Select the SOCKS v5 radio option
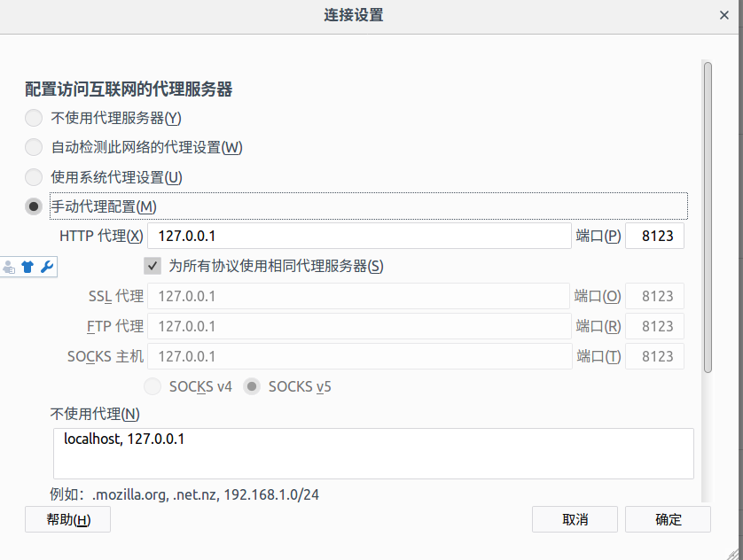The height and width of the screenshot is (560, 743). click(x=253, y=386)
